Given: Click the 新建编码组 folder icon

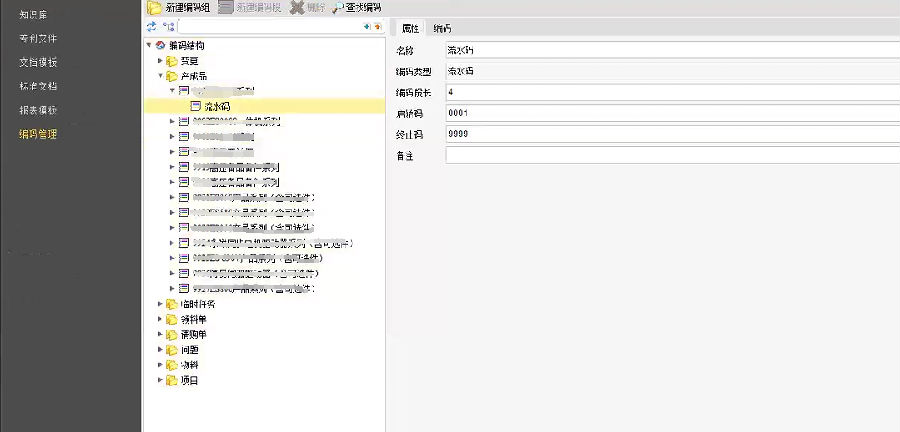Looking at the screenshot, I should pyautogui.click(x=154, y=7).
